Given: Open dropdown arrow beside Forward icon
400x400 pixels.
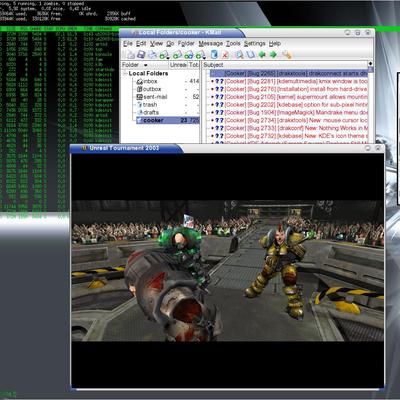Looking at the screenshot, I should click(x=204, y=58).
